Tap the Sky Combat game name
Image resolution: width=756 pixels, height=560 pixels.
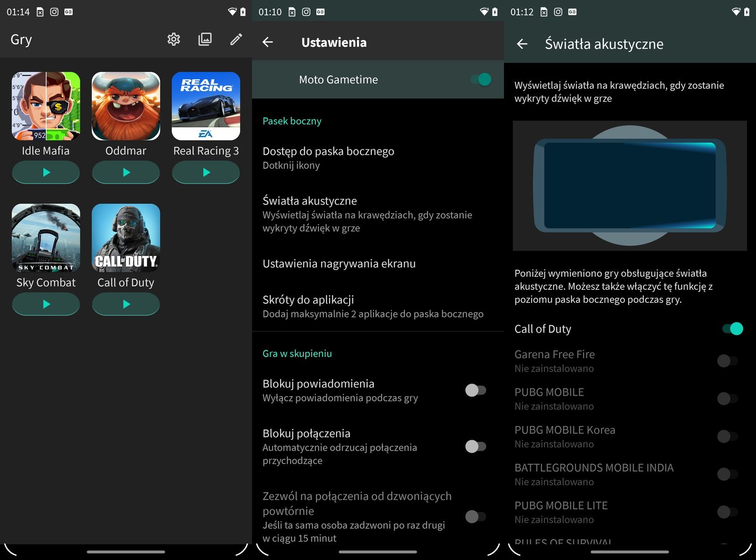46,282
